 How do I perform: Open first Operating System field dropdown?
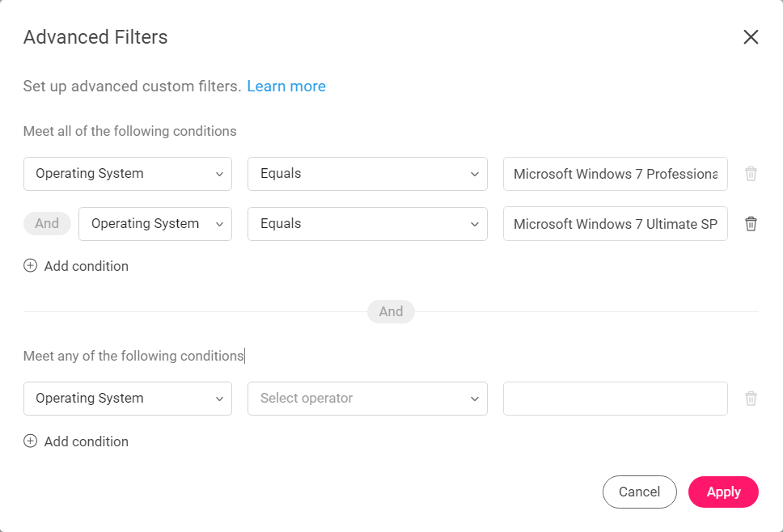[128, 174]
